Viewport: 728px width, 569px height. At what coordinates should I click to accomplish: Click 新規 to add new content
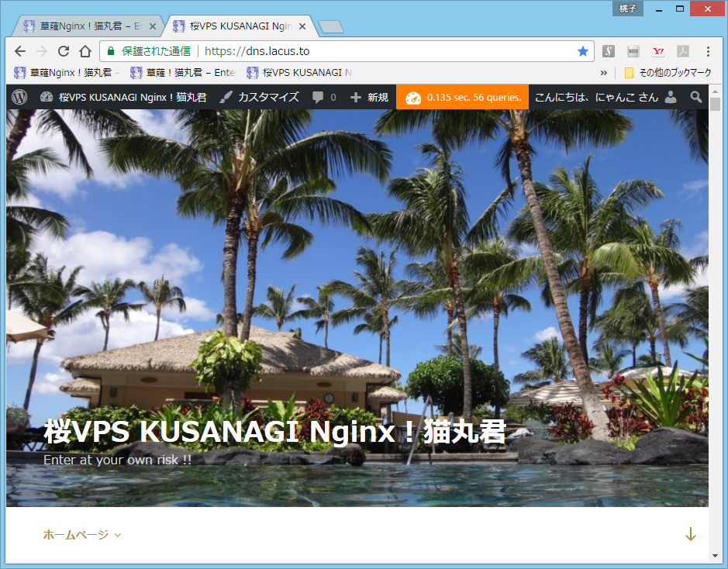tap(369, 98)
